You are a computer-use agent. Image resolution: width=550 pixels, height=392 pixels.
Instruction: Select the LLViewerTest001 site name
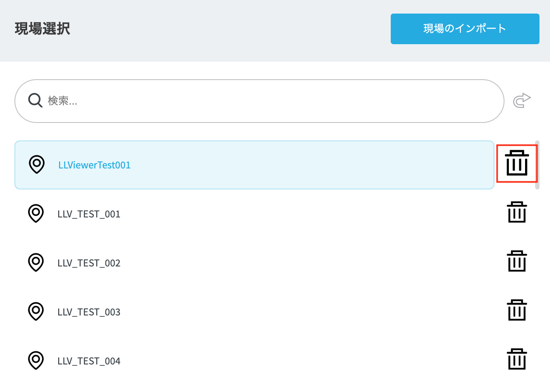[95, 165]
